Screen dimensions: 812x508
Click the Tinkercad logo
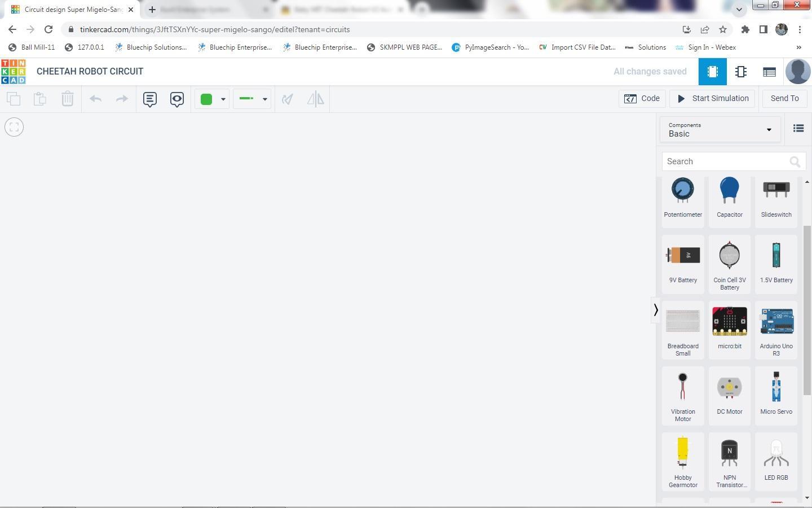[x=13, y=71]
